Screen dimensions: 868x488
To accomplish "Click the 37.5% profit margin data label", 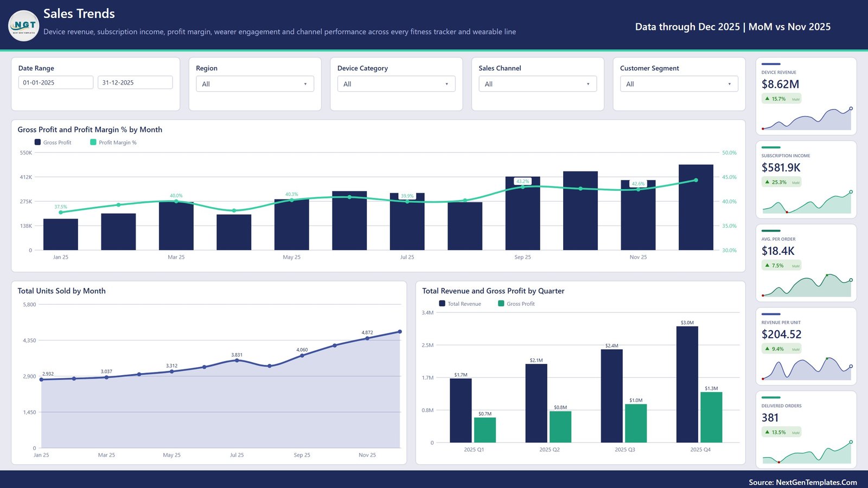I will tap(61, 207).
